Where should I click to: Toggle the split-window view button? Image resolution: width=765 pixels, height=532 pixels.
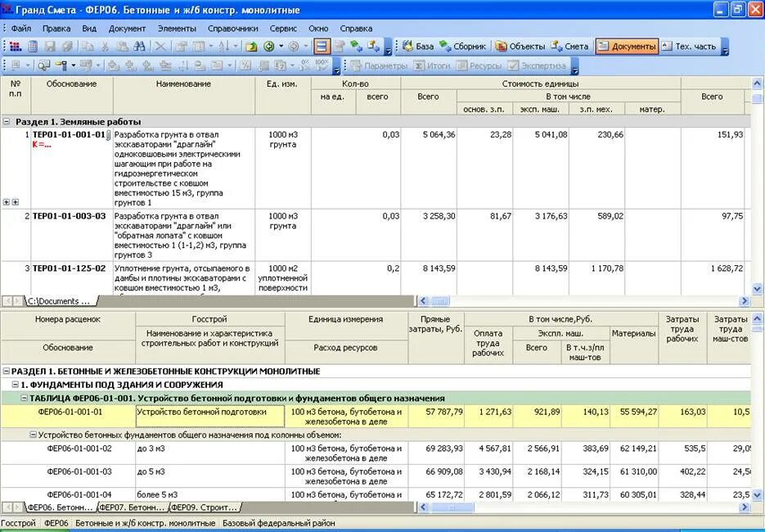321,47
